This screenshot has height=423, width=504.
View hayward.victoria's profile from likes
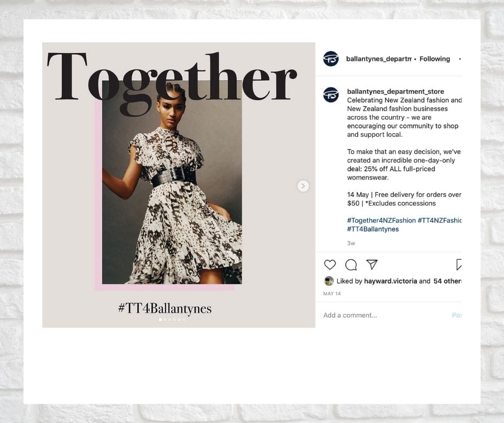click(390, 281)
